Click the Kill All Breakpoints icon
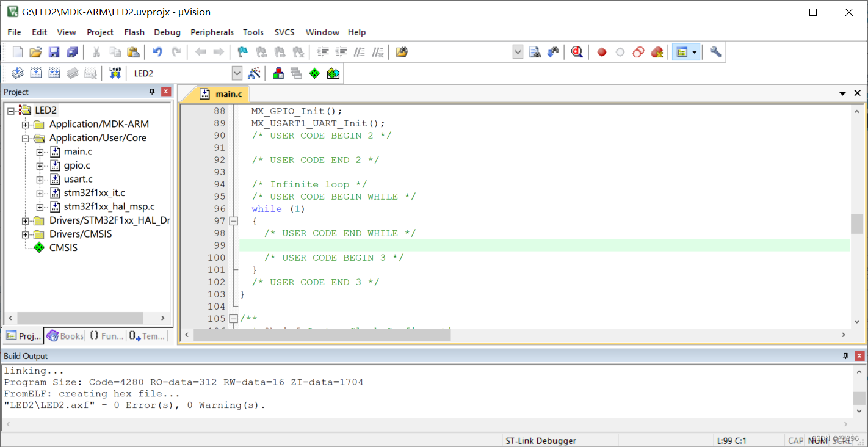The height and width of the screenshot is (447, 868). click(657, 53)
